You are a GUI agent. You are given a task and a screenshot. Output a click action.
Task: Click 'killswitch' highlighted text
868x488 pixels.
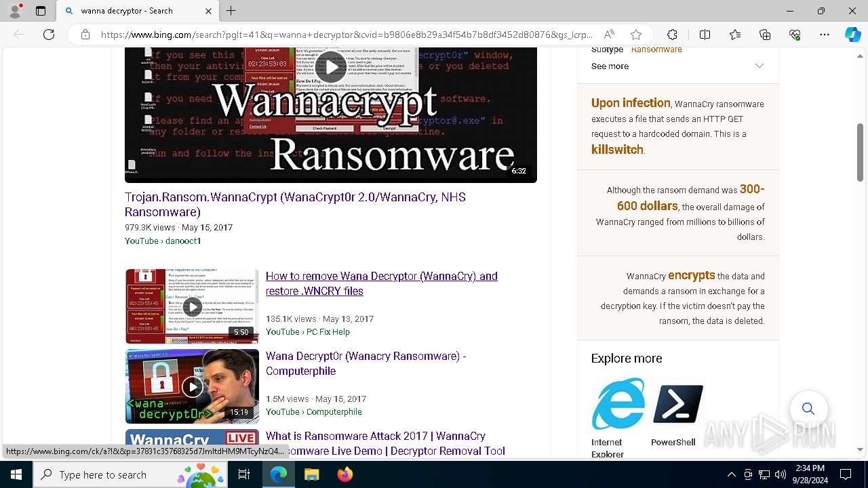[x=617, y=149]
